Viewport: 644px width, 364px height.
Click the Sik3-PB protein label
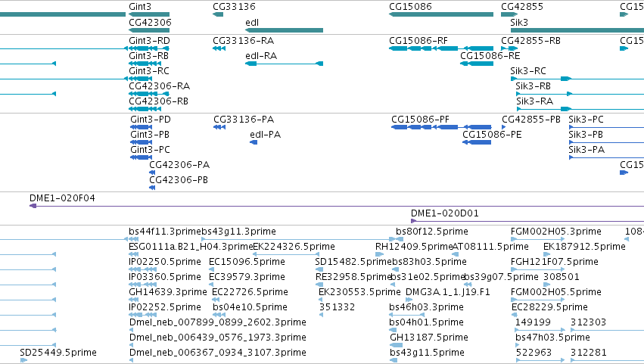point(586,135)
